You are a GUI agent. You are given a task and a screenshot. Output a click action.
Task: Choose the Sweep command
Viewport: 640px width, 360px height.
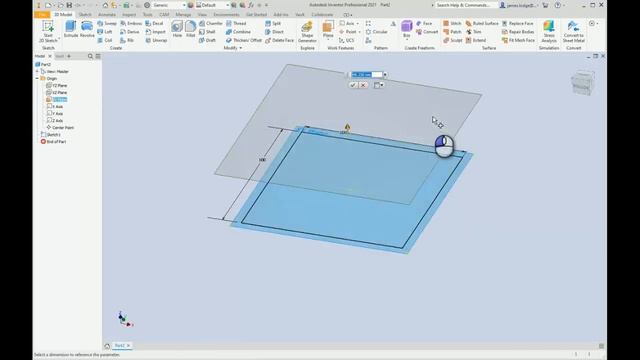(x=107, y=23)
